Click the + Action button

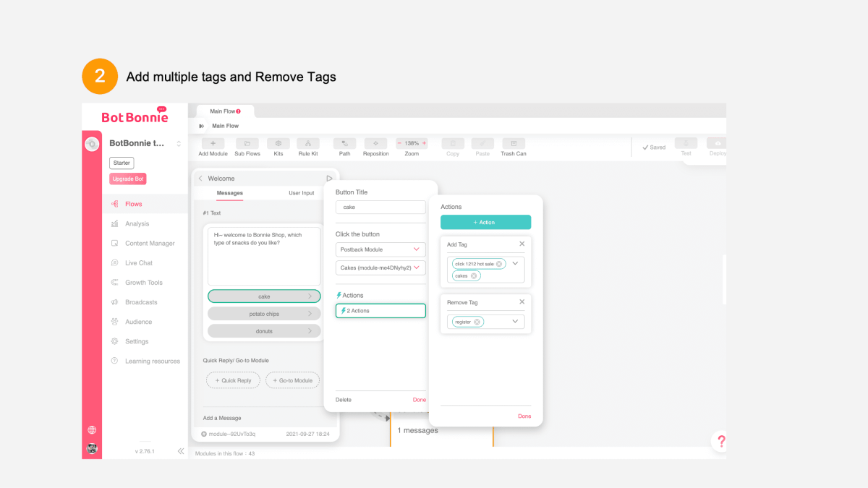(x=486, y=222)
